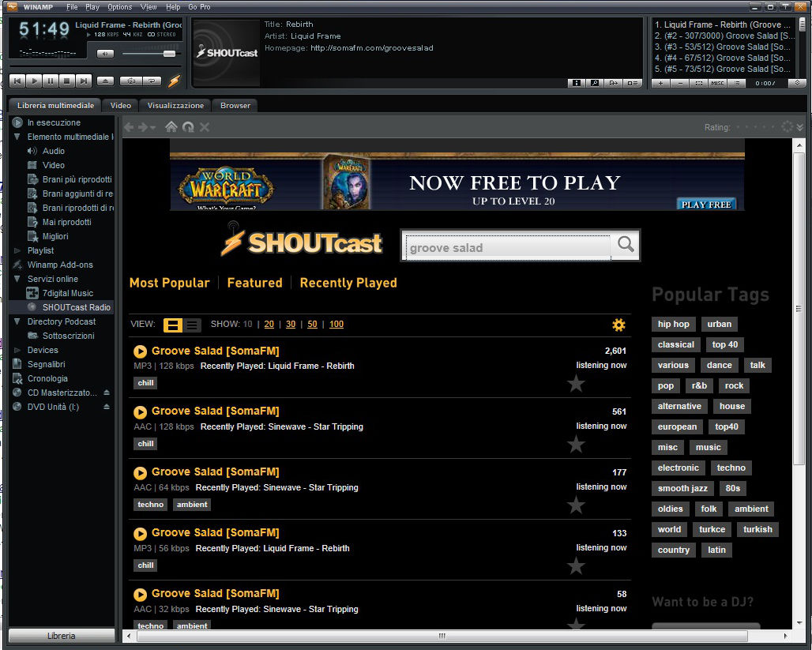Screen dimensions: 812x650
Task: Show 50 results per page
Action: point(312,325)
